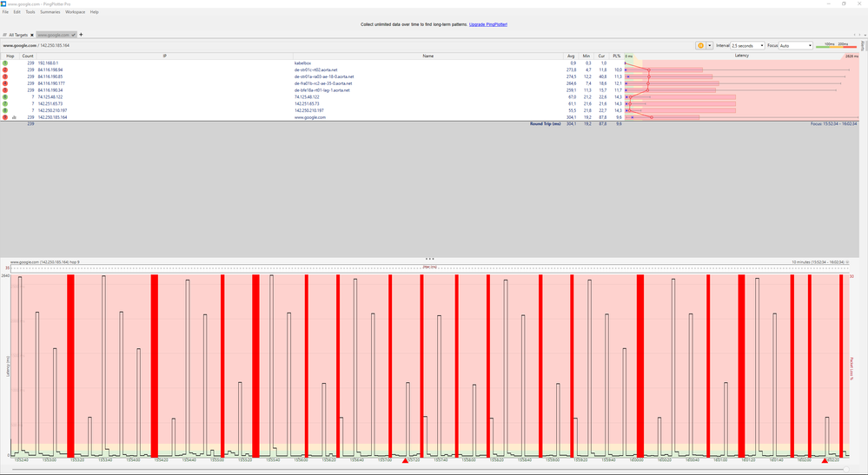Select hop 7 green circle icon
This screenshot has width=868, height=475.
pyautogui.click(x=5, y=103)
